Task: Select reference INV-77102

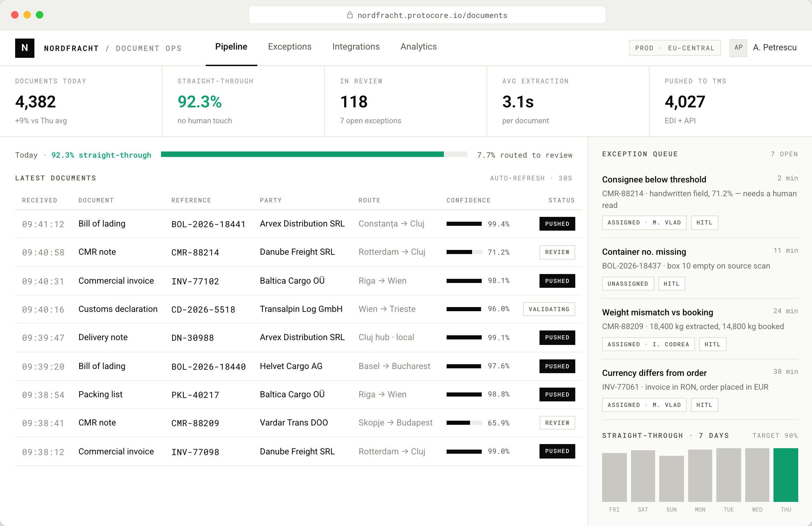Action: (x=195, y=281)
